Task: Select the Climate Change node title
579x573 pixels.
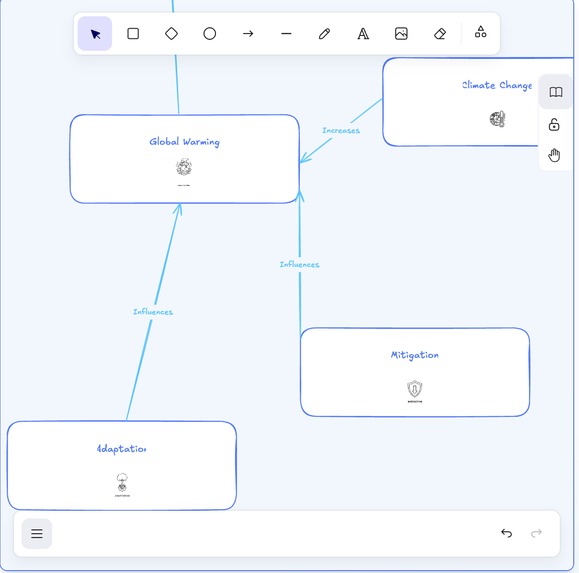Action: pyautogui.click(x=497, y=85)
